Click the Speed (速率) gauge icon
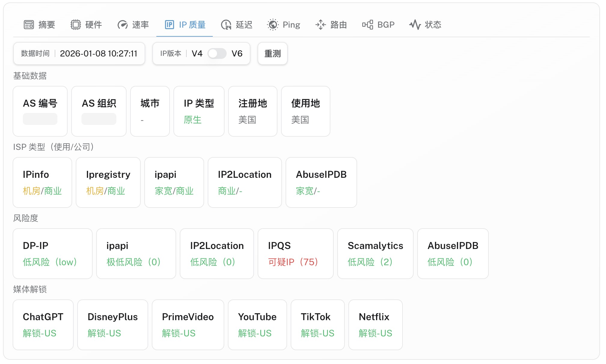The height and width of the screenshot is (364, 606). (x=123, y=25)
